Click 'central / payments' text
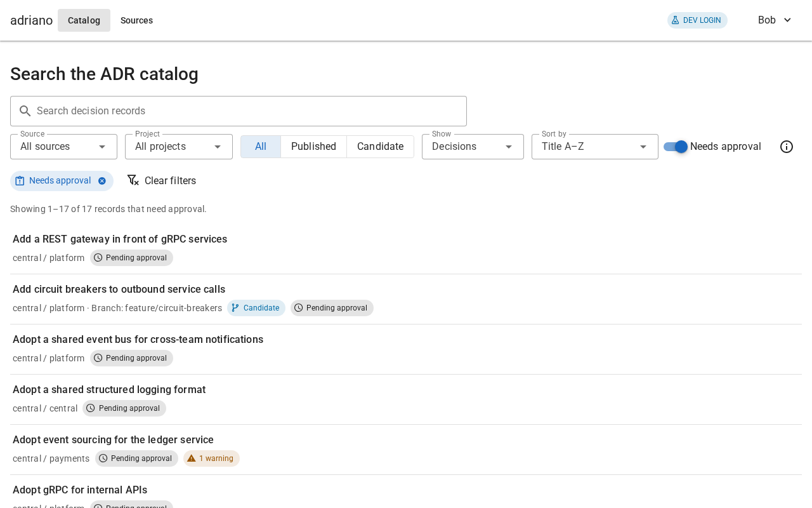Screen dimensions: 812x508 point(51,458)
